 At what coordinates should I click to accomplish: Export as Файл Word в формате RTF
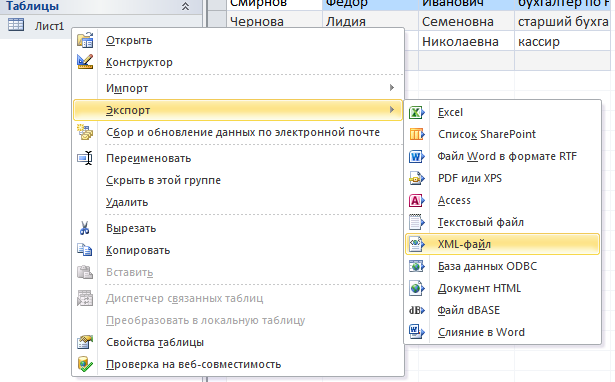(502, 156)
